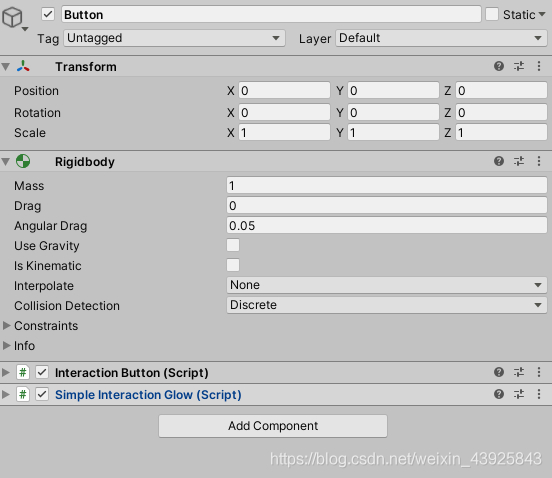Screen dimensions: 552x478
Task: Click the Simple Interaction Glow (Script) title
Action: [x=148, y=395]
